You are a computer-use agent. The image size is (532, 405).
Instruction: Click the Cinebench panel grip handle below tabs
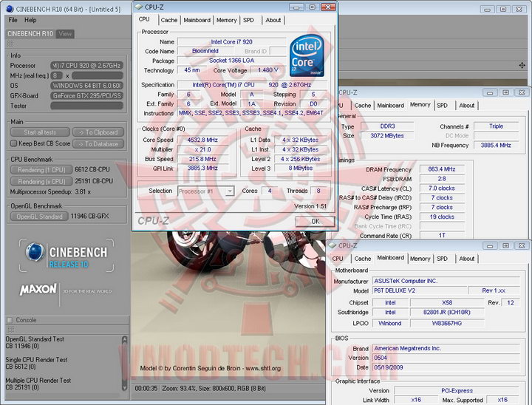point(10,44)
